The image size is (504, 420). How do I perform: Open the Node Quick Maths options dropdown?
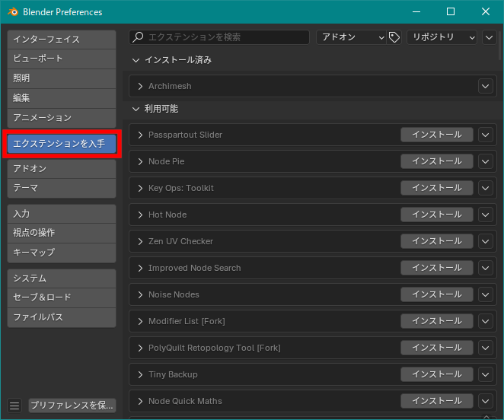[x=486, y=402]
